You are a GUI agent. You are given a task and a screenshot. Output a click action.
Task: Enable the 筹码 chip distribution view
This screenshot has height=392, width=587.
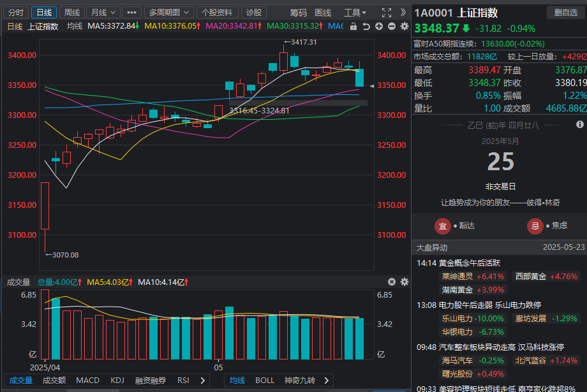(298, 12)
